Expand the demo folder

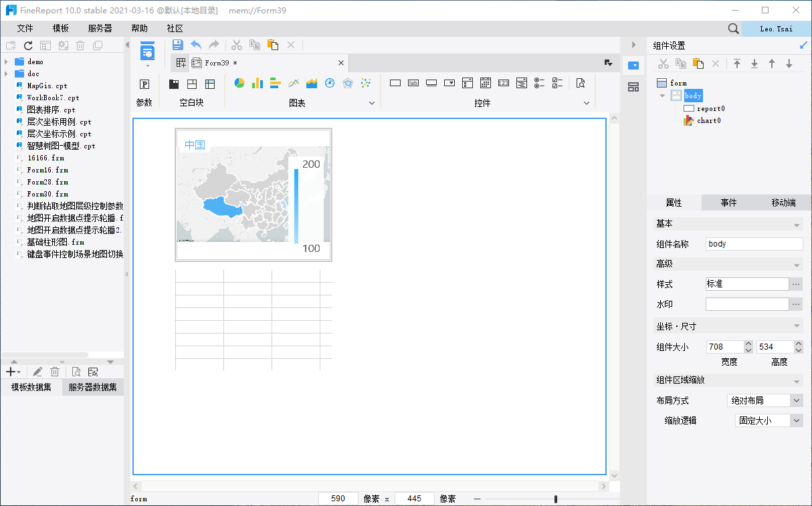coord(6,61)
